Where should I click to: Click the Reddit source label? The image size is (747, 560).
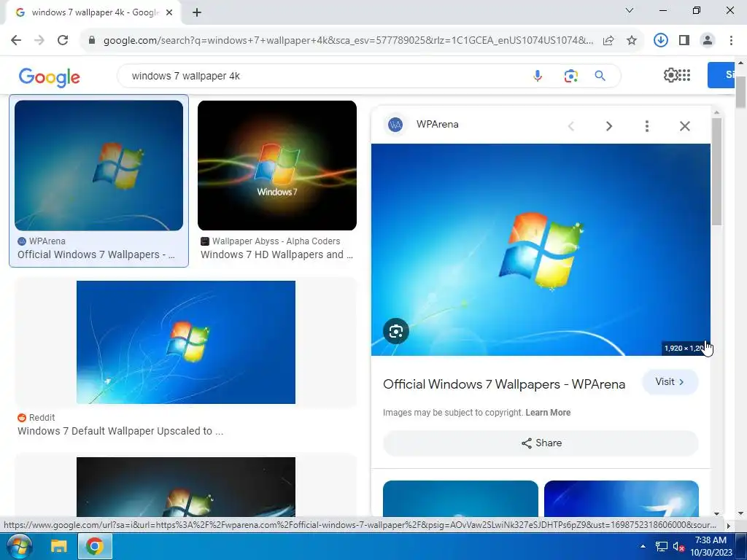coord(42,418)
